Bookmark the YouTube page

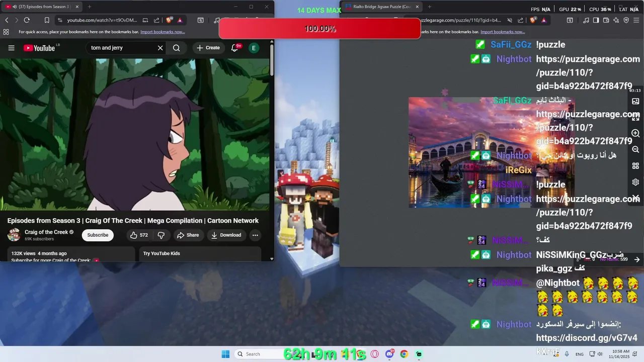47,20
